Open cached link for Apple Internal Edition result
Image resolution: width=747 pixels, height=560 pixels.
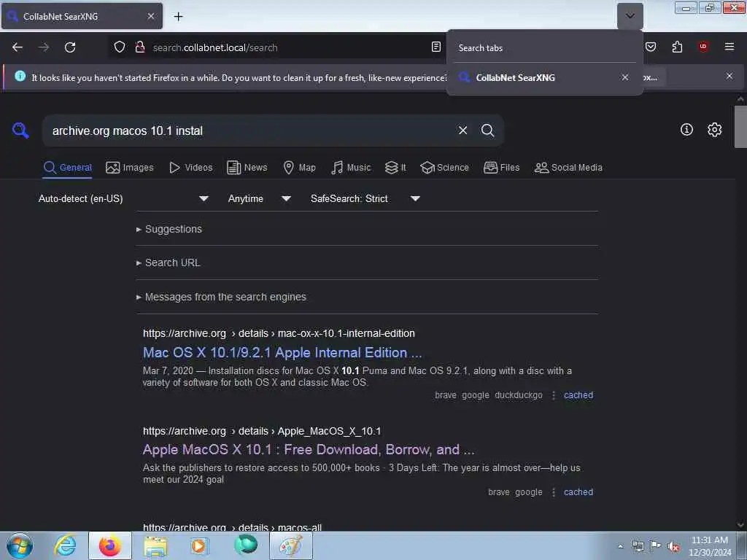click(578, 395)
